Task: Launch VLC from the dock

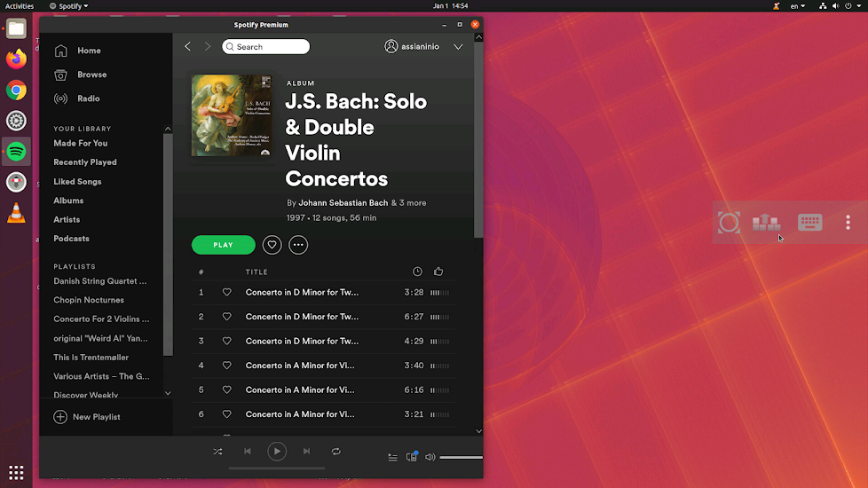Action: [16, 212]
